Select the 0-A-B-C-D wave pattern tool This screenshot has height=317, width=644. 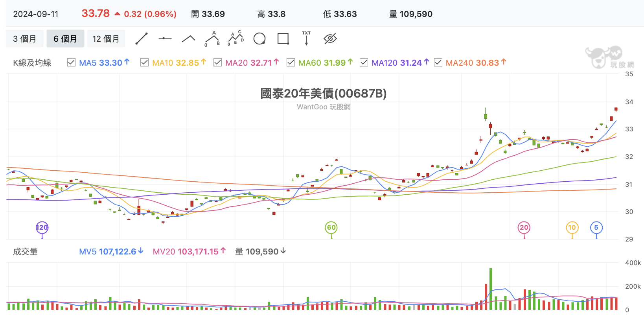pyautogui.click(x=236, y=39)
